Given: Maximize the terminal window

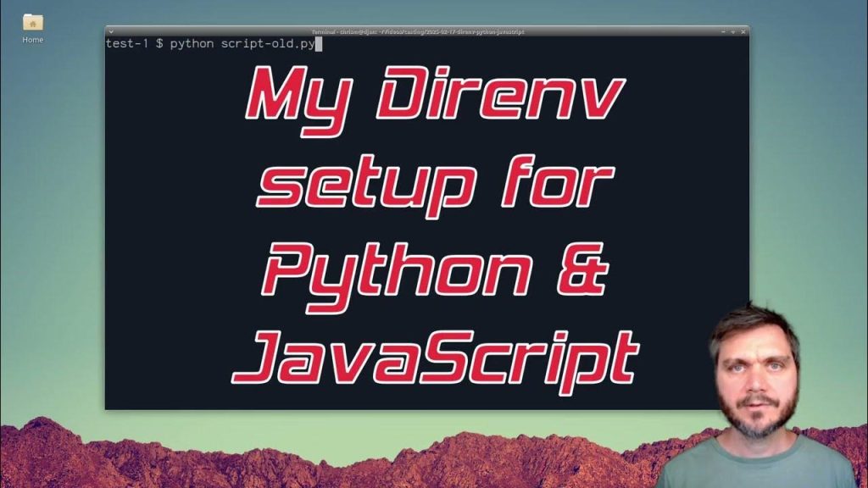Looking at the screenshot, I should 732,31.
